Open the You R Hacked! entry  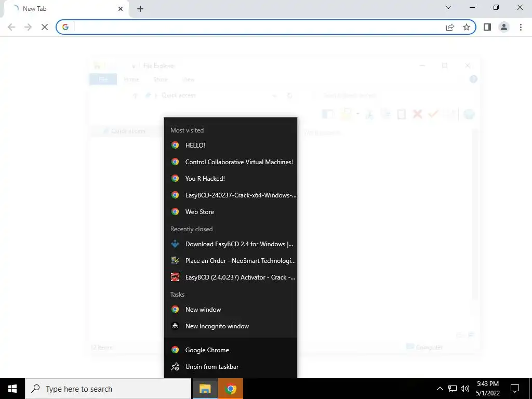click(230, 179)
